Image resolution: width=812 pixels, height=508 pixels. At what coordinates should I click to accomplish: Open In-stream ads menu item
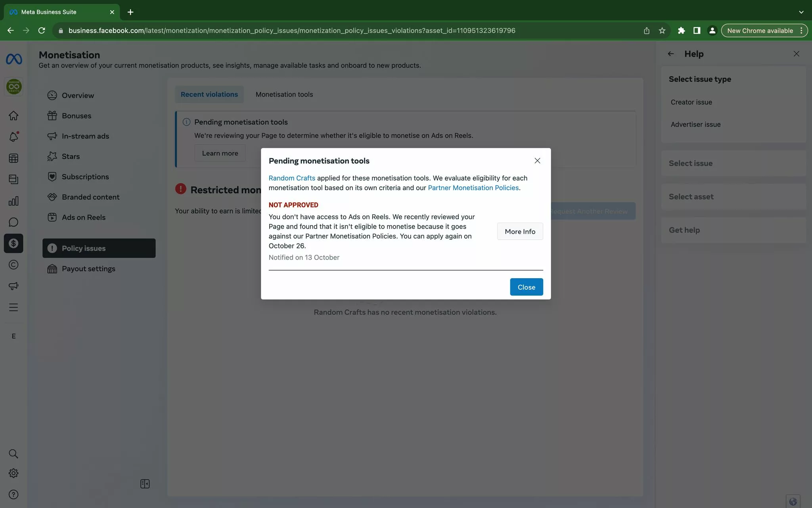pyautogui.click(x=99, y=136)
